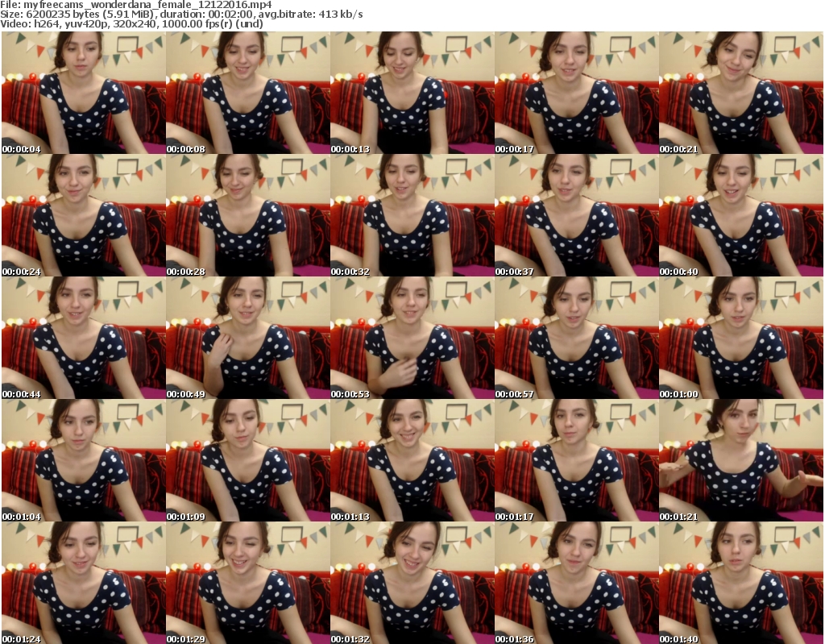
Task: Click the file name text in the header
Action: 148,5
